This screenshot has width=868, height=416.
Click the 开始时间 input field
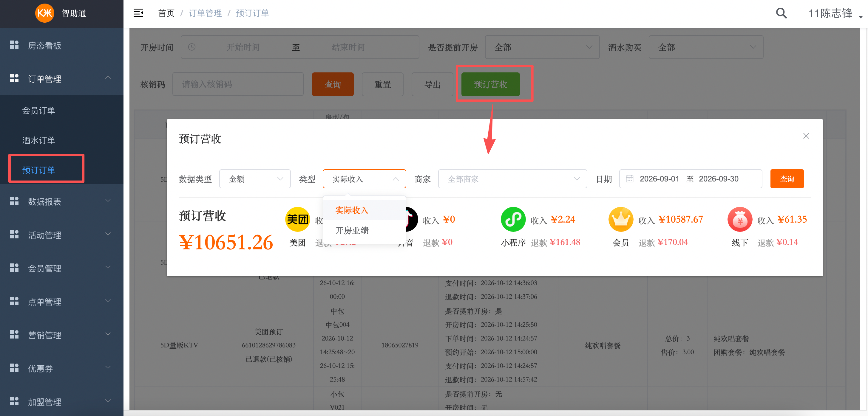point(243,47)
